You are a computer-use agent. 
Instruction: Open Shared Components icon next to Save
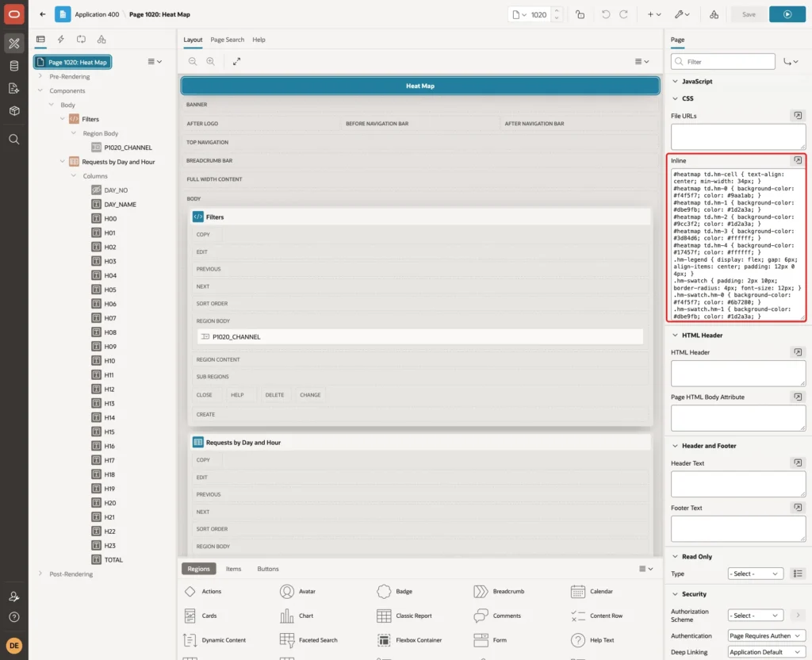click(x=714, y=14)
